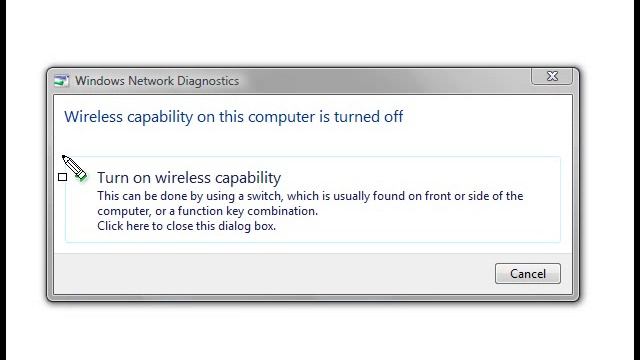Image resolution: width=640 pixels, height=360 pixels.
Task: Close the dialog using the X button
Action: pyautogui.click(x=552, y=76)
